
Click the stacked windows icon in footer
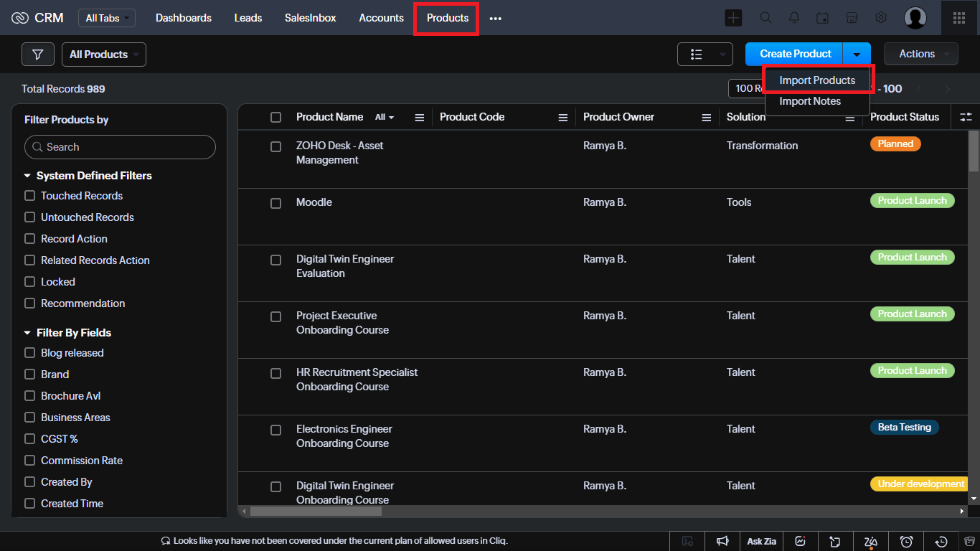click(969, 541)
